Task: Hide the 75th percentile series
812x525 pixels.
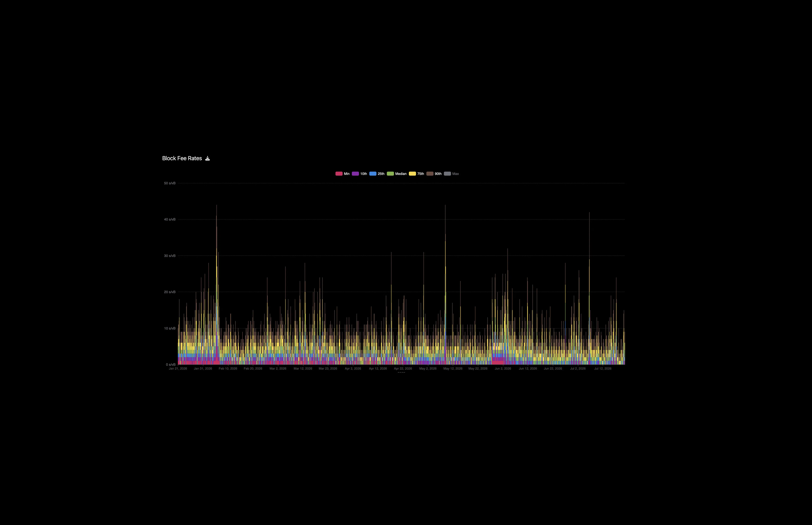Action: (416, 174)
